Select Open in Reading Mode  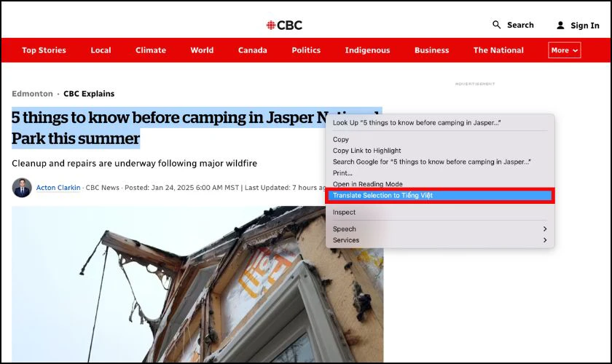coord(440,183)
